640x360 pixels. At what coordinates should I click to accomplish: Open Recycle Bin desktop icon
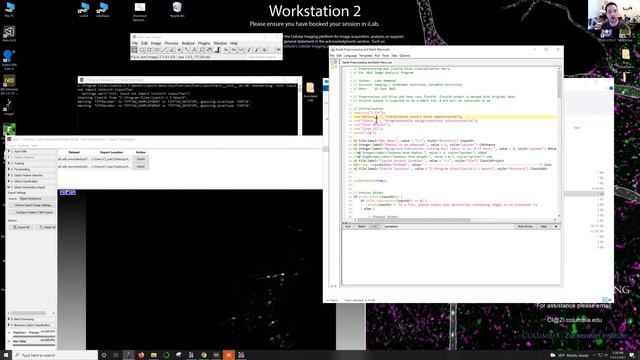click(177, 10)
